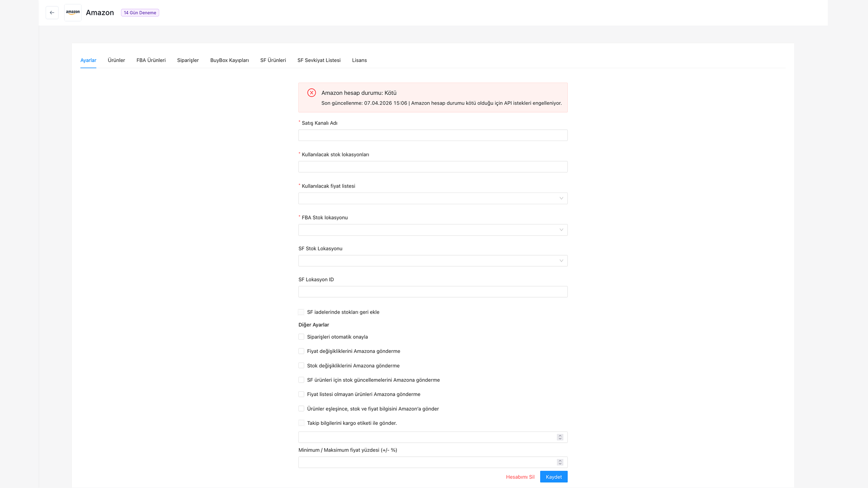Open the SF Stok Lokasyonu dropdown
Viewport: 868px width, 488px height.
433,261
